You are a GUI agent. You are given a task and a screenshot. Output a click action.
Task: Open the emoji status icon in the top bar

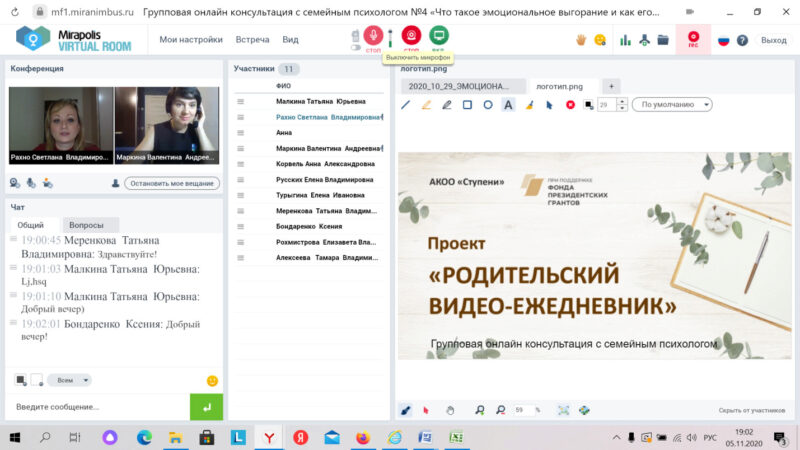[600, 40]
